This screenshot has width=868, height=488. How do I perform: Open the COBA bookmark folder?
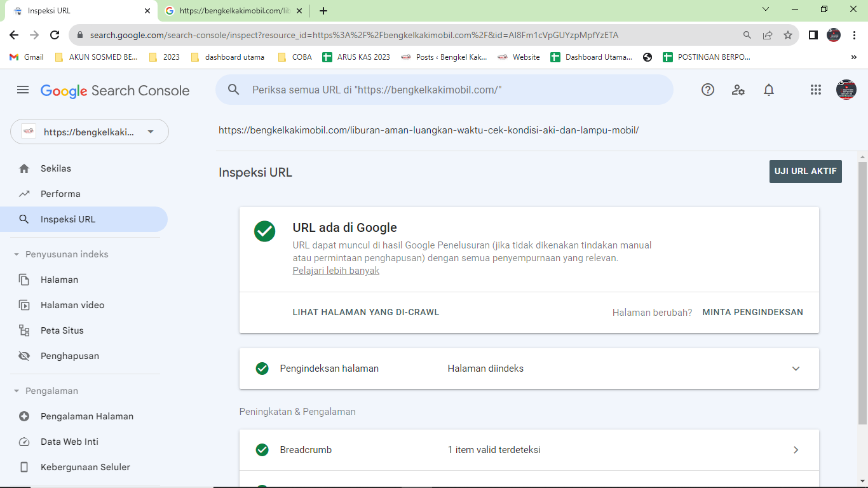[x=295, y=57]
